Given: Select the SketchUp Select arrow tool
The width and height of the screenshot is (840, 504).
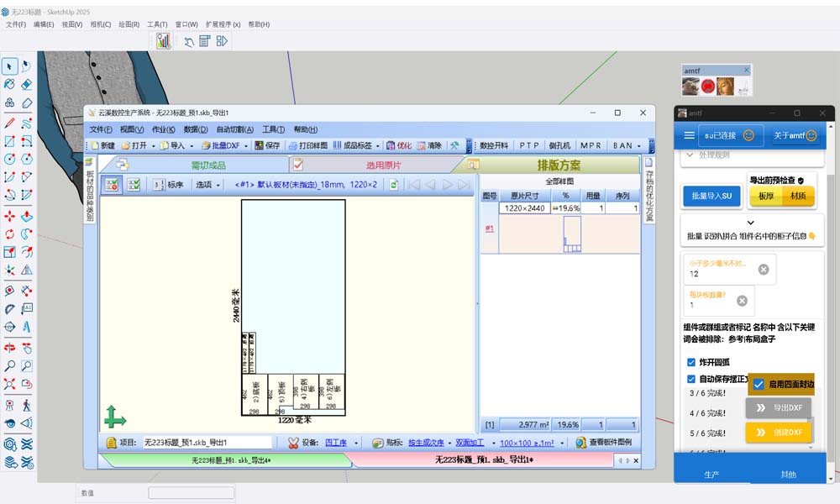Looking at the screenshot, I should tap(9, 66).
